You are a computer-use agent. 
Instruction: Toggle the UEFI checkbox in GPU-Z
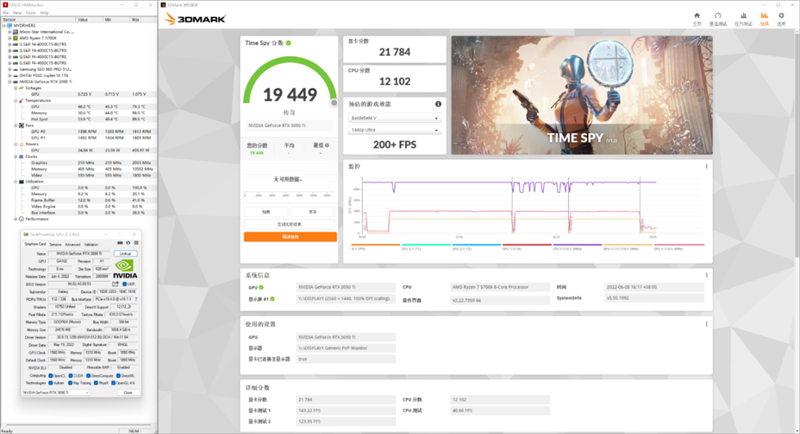pos(124,284)
